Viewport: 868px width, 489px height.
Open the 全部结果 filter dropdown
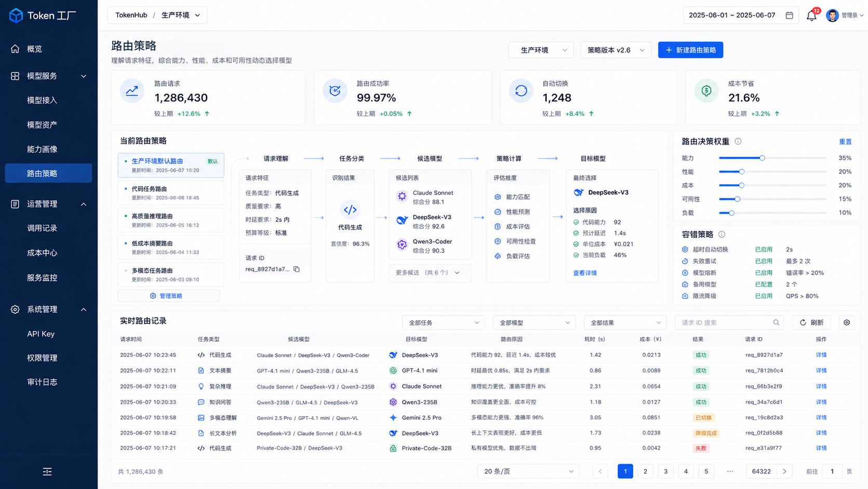click(x=625, y=323)
